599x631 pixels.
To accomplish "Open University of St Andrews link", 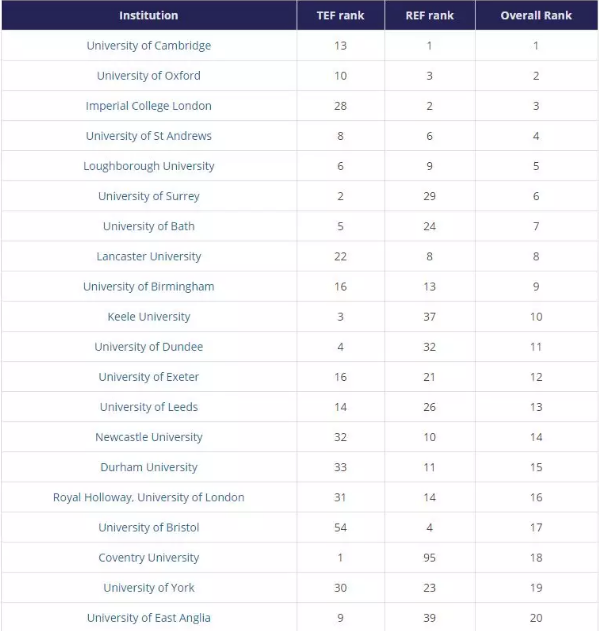I will coord(149,136).
